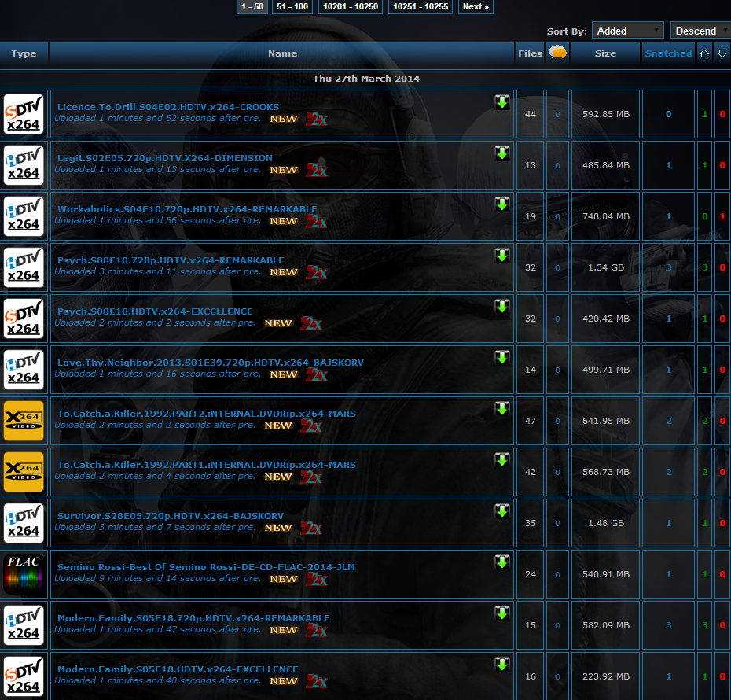
Task: Download the Workaholics torrent via green arrow icon
Action: click(501, 204)
